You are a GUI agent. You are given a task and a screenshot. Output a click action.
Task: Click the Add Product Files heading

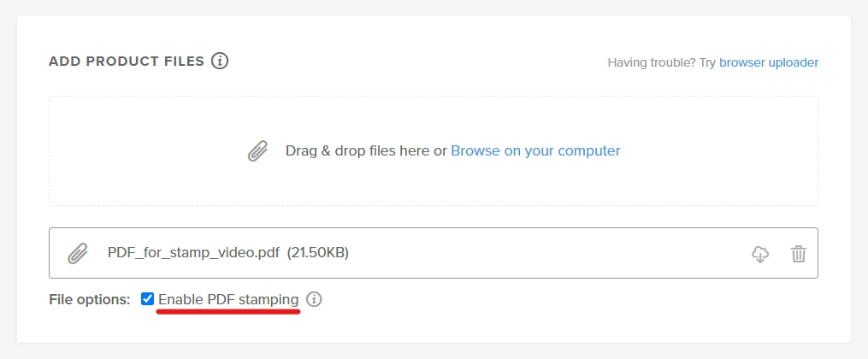[127, 62]
